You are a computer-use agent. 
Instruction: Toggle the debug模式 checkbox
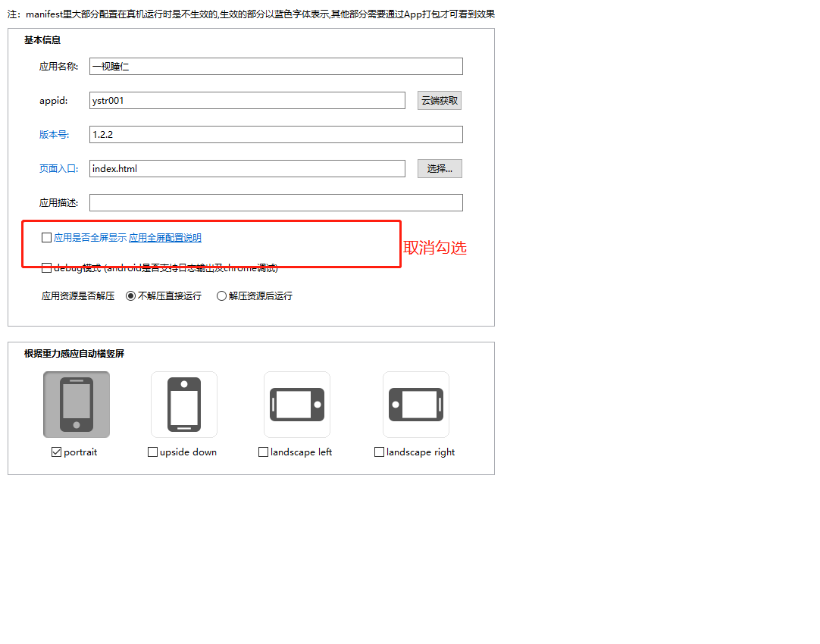pos(46,268)
